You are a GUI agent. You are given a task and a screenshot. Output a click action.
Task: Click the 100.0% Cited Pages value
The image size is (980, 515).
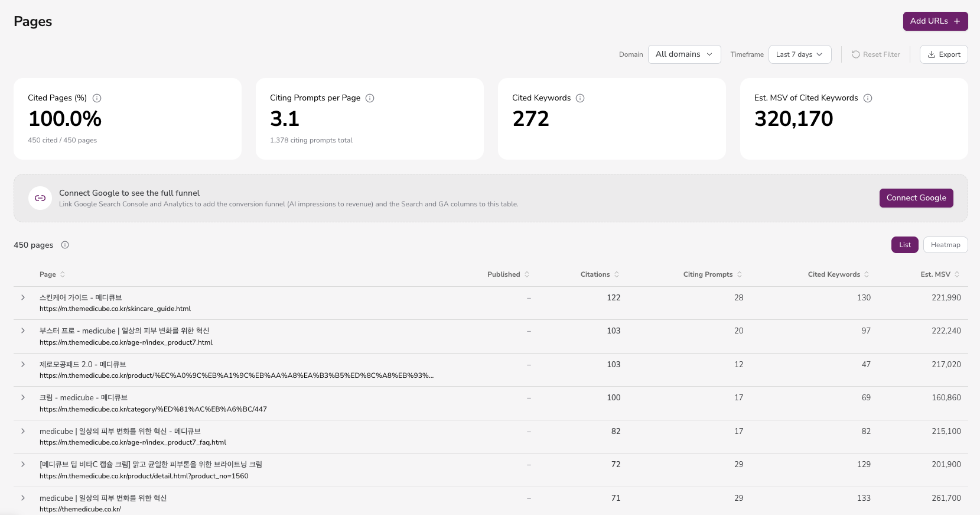tap(65, 119)
